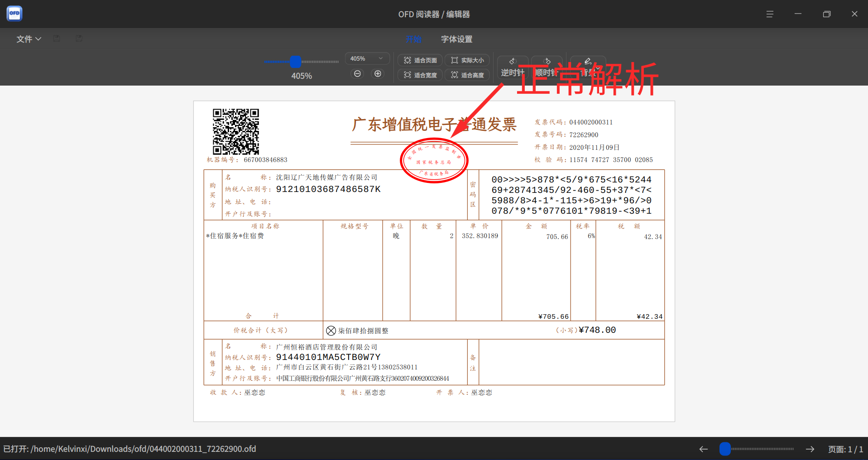Click the OFD app logo icon
The height and width of the screenshot is (460, 868).
pos(14,14)
